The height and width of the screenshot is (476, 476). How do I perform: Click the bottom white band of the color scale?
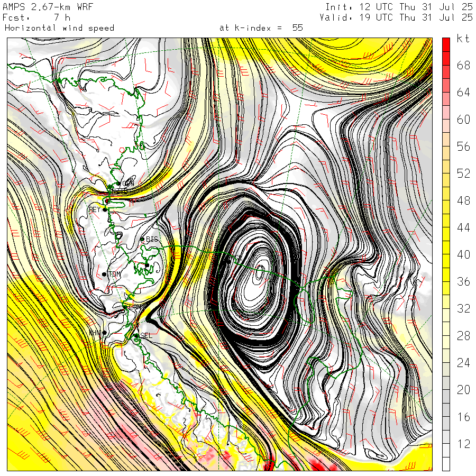[446, 464]
